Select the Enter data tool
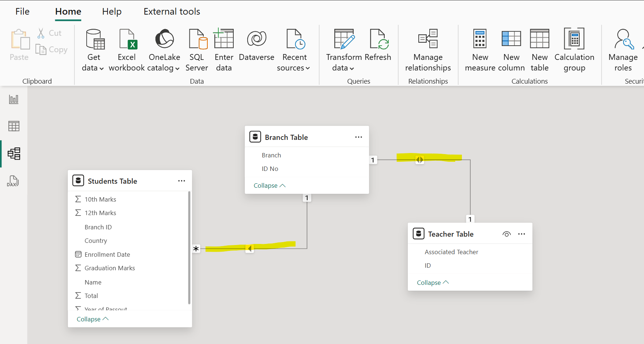The width and height of the screenshot is (644, 344). [223, 49]
